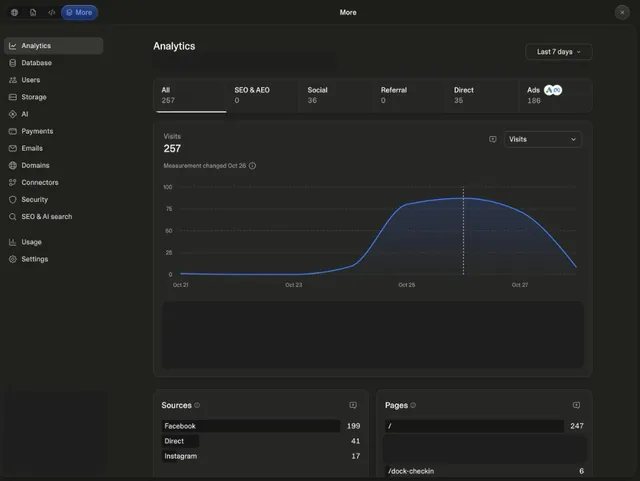Click the Usage bar chart icon
The height and width of the screenshot is (481, 640).
[x=13, y=242]
